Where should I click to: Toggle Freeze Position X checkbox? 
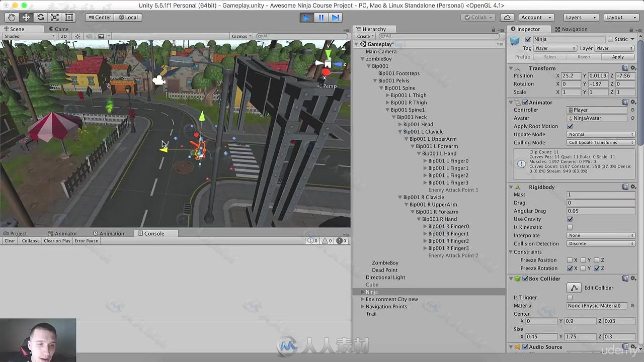point(570,260)
